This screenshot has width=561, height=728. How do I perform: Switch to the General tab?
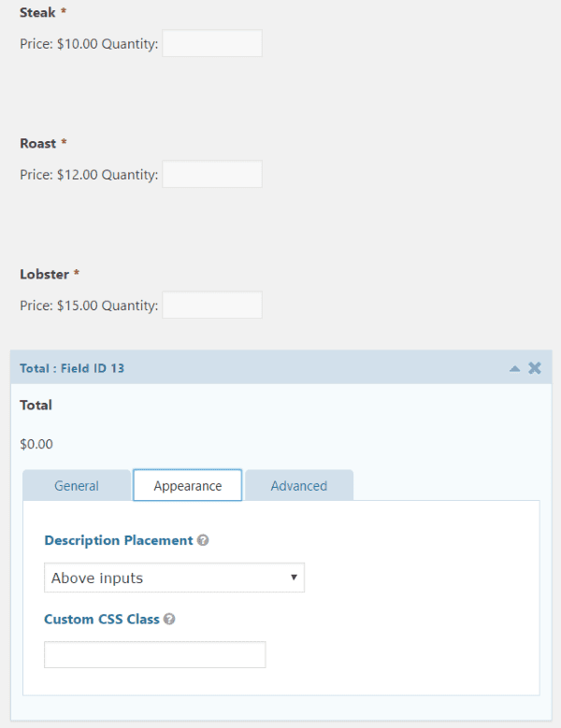(77, 486)
